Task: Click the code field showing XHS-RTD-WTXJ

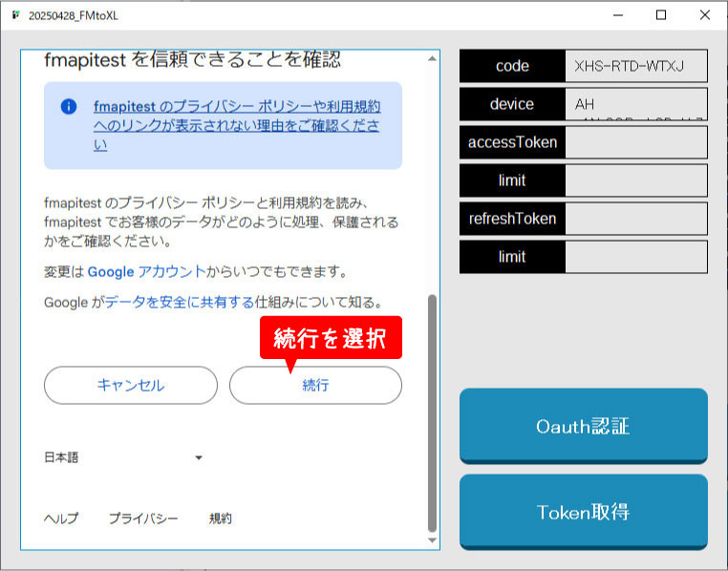Action: [636, 66]
